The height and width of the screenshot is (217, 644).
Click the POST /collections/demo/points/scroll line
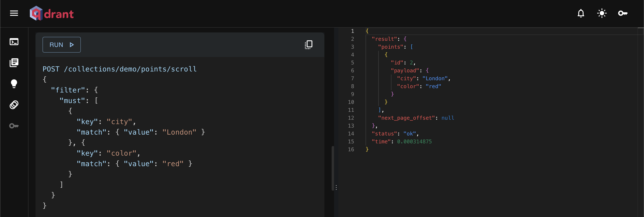(x=120, y=69)
